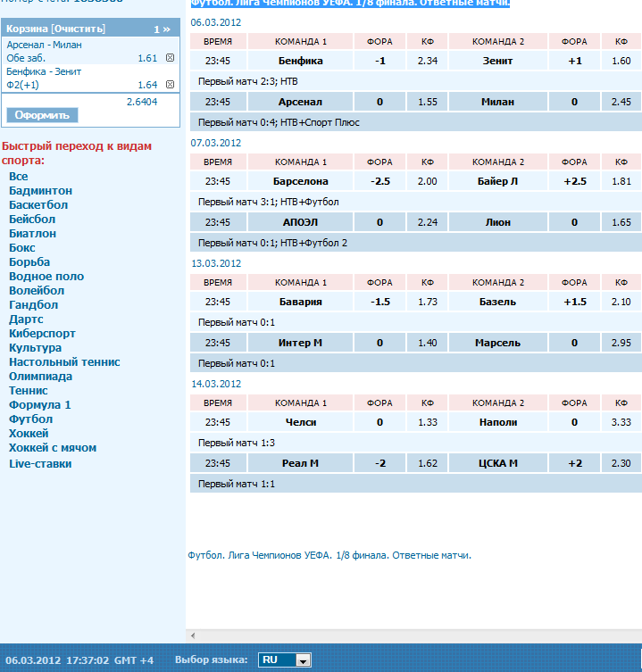Select Челси odds 1.33
Viewport: 642px width, 672px height.
pos(428,422)
